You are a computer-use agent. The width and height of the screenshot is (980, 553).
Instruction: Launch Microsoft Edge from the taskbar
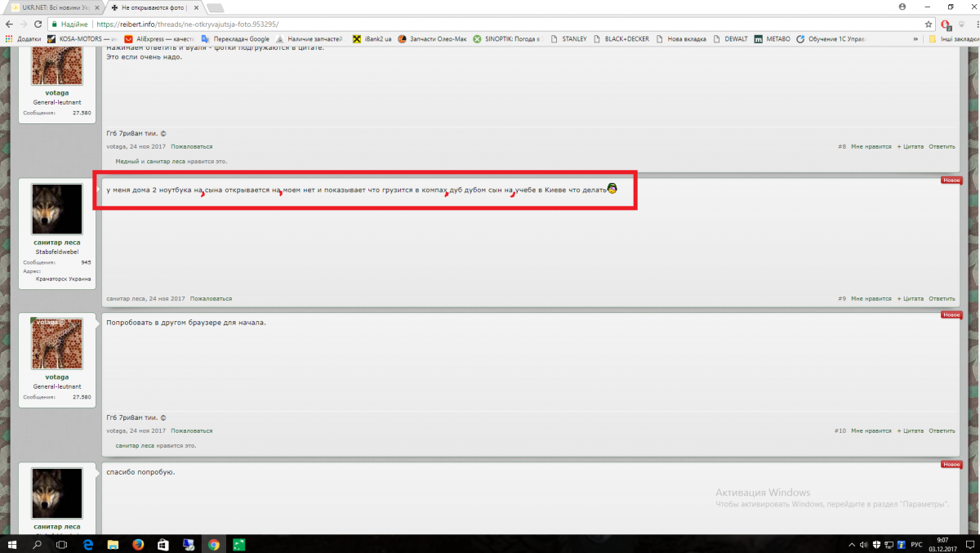(x=87, y=544)
